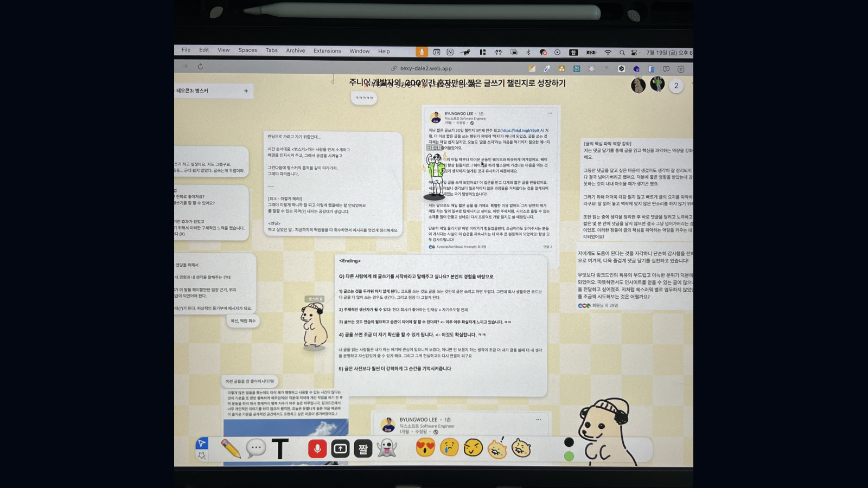Screen dimensions: 868x488
Task: Click the bear avatar at top right
Action: 638,85
